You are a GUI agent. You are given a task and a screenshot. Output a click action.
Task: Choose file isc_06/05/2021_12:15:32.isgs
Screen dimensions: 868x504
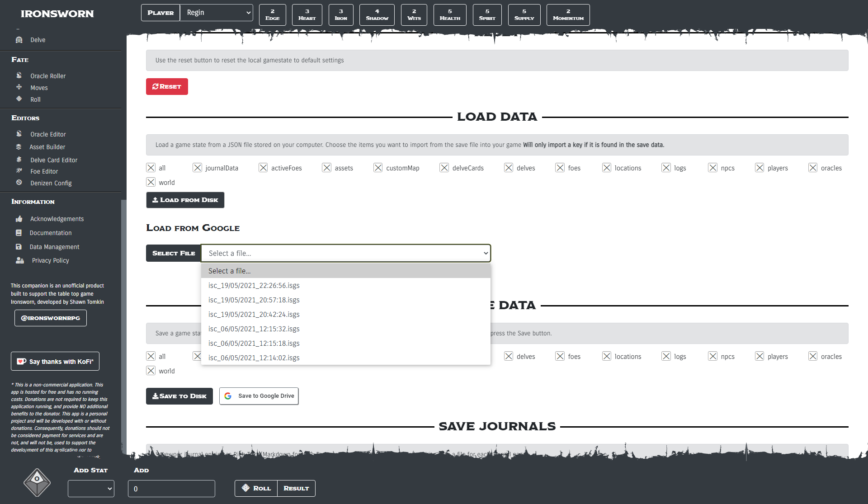pyautogui.click(x=346, y=329)
